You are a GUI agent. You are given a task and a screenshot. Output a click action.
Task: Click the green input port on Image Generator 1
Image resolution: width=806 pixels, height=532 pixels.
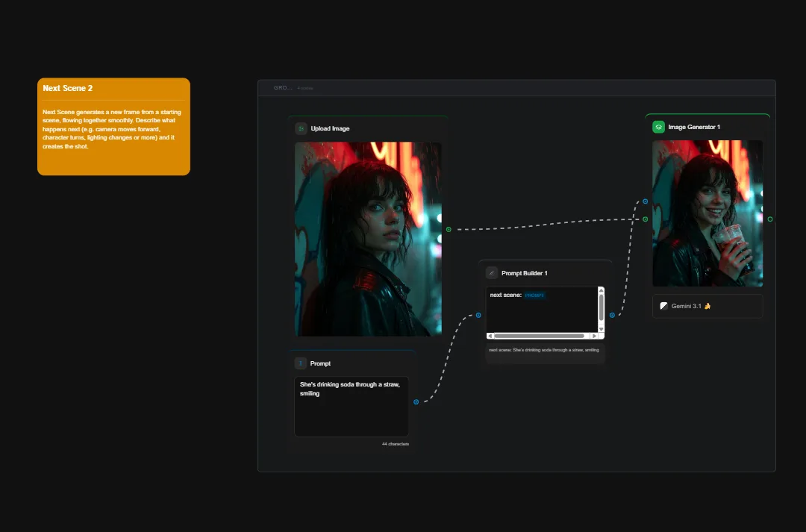coord(645,219)
